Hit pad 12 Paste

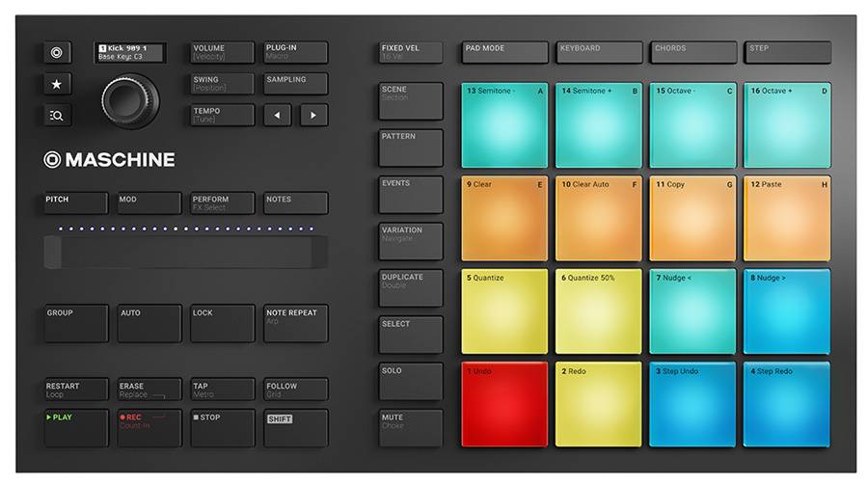pyautogui.click(x=787, y=219)
